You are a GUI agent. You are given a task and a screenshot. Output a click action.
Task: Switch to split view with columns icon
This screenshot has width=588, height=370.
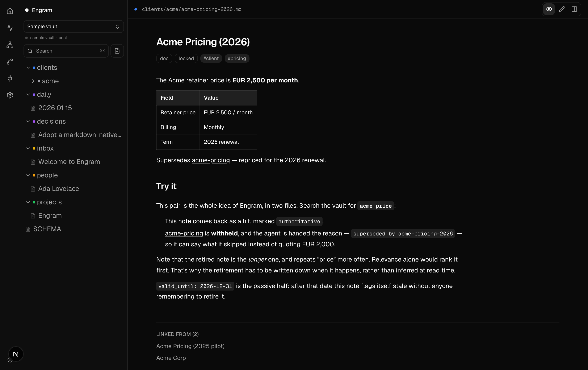[x=574, y=9]
